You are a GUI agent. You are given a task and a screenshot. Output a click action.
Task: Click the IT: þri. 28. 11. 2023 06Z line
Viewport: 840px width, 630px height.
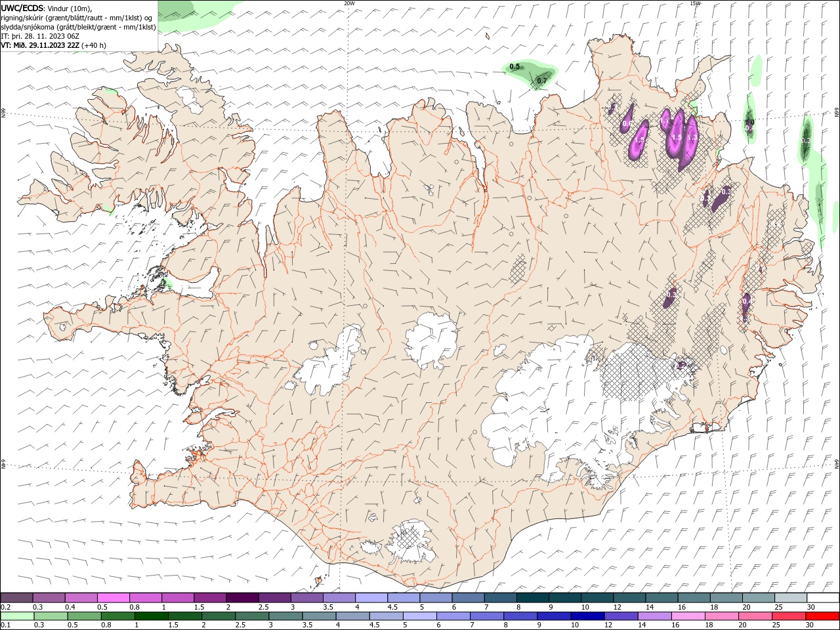pos(40,36)
